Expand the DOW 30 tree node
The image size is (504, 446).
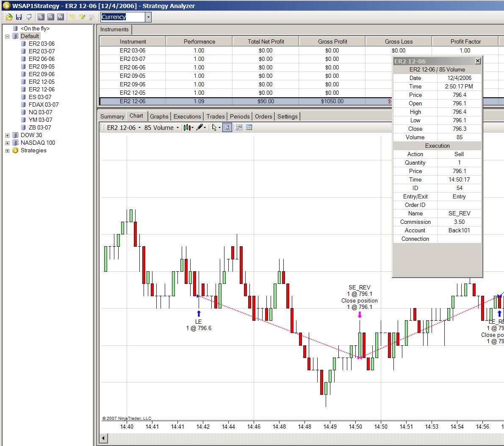coord(7,135)
